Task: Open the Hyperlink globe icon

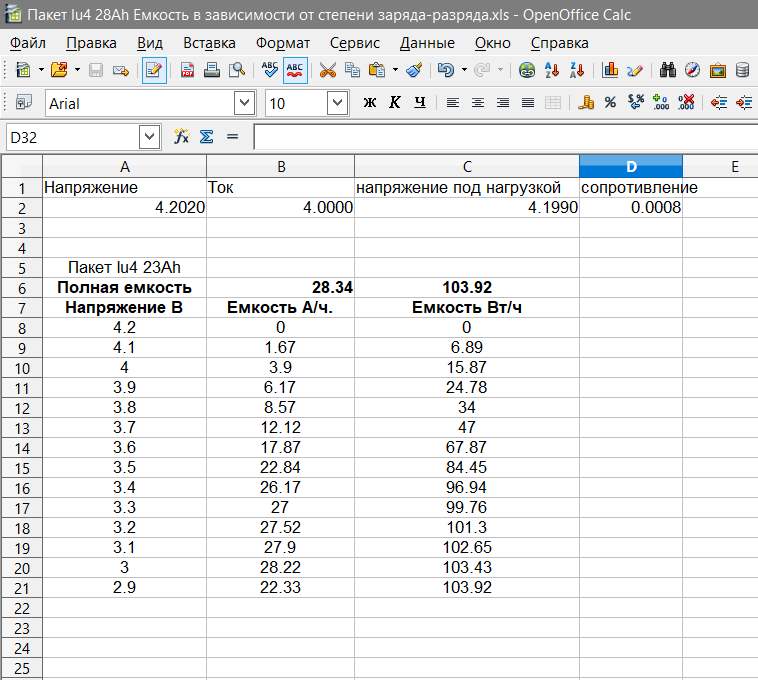Action: pyautogui.click(x=526, y=71)
